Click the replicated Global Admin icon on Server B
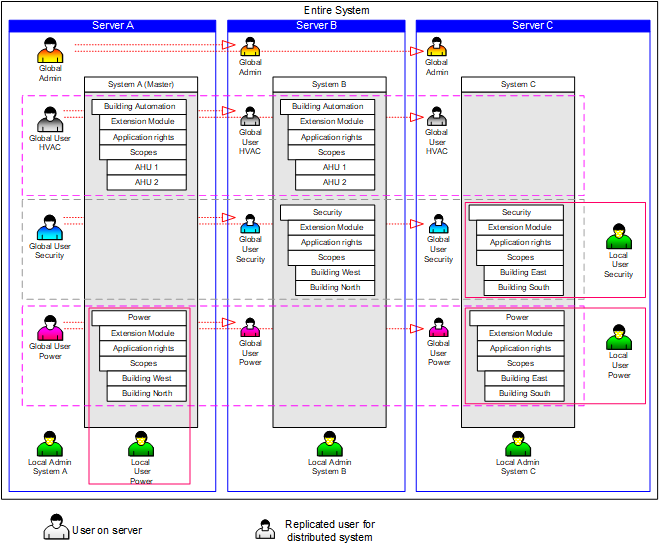659x549 pixels. click(x=250, y=46)
